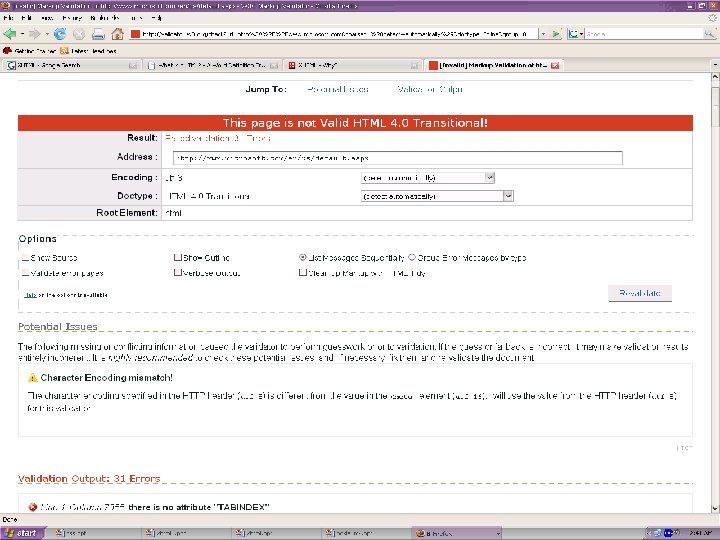Click the Stop loading icon

tap(79, 34)
